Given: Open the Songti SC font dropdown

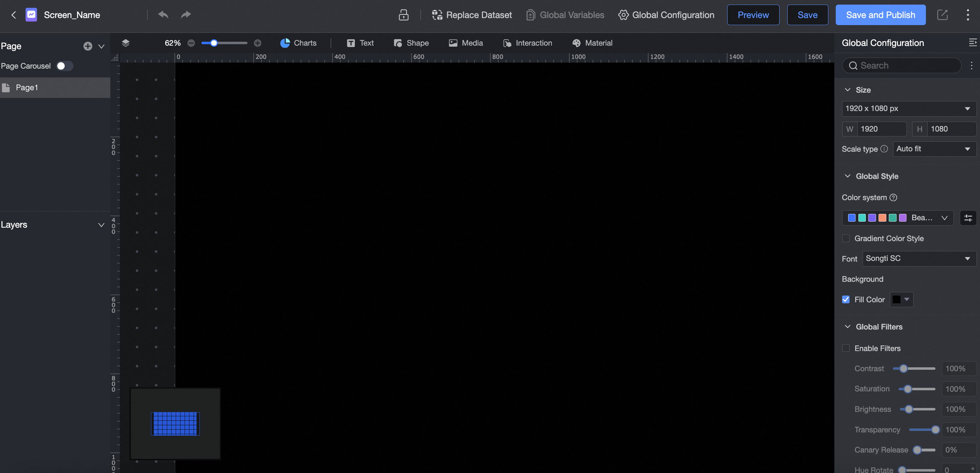Looking at the screenshot, I should pos(918,258).
